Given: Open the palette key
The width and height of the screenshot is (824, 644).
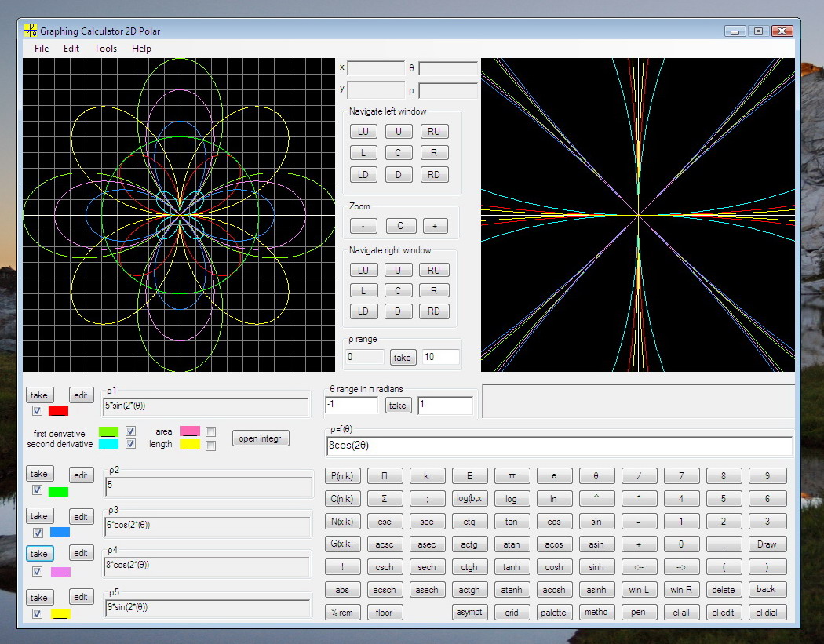Looking at the screenshot, I should point(554,613).
